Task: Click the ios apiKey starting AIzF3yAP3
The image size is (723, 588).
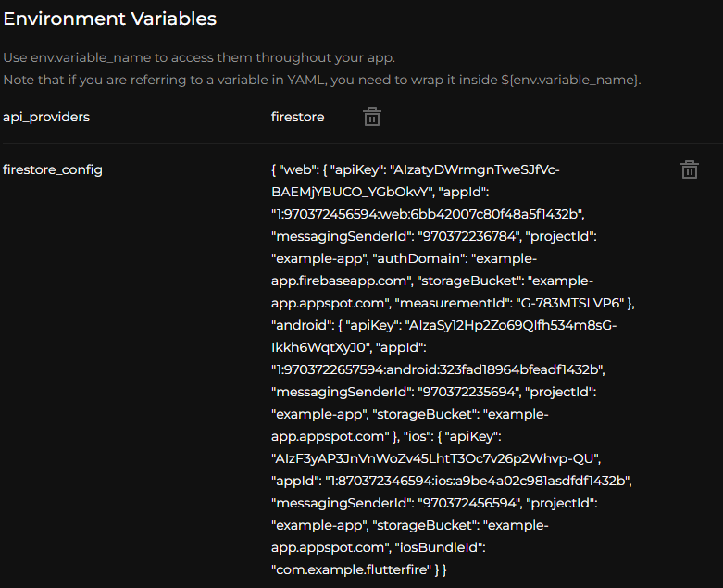Action: click(436, 459)
